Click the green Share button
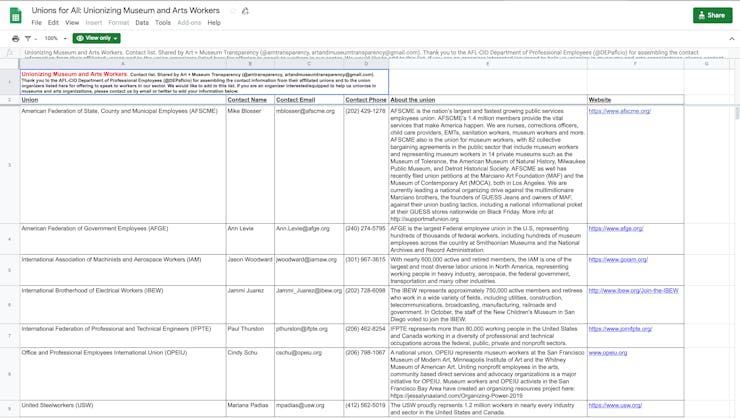740x418 pixels. point(712,15)
